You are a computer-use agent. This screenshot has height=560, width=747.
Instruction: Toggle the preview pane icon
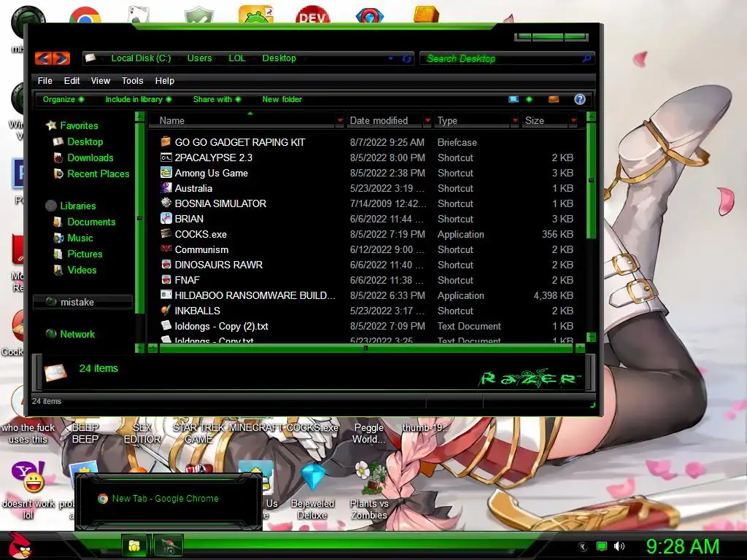click(554, 99)
